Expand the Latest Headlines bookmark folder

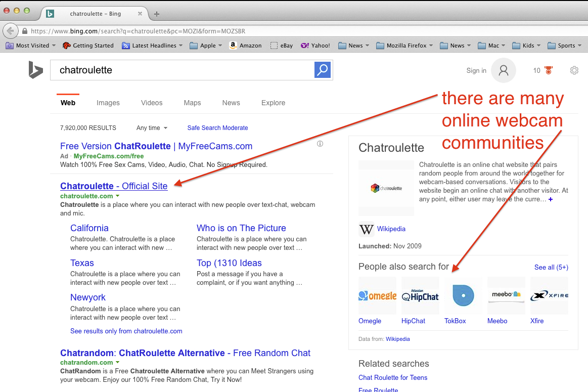(152, 46)
